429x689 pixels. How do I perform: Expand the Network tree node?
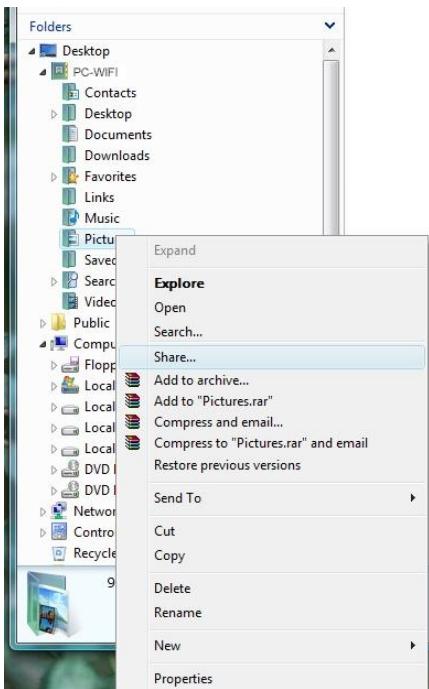point(43,511)
